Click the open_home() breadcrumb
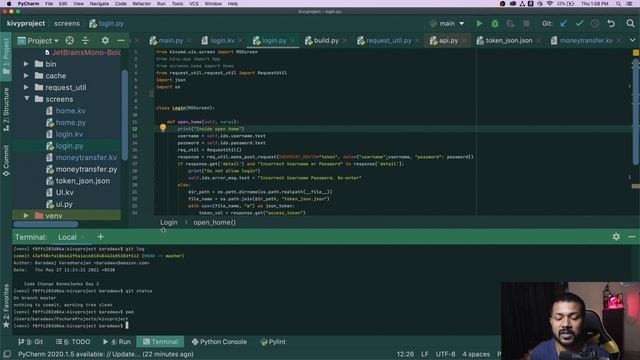The height and width of the screenshot is (360, 640). tap(214, 222)
